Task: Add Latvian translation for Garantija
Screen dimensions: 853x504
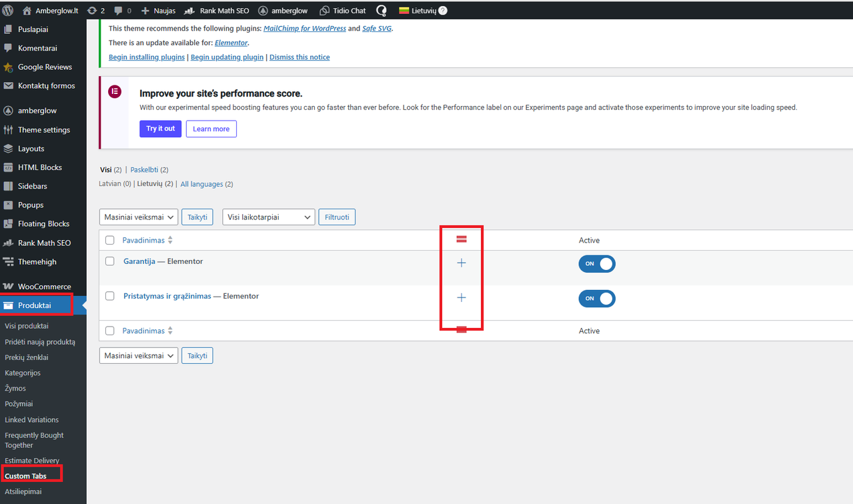Action: point(461,263)
